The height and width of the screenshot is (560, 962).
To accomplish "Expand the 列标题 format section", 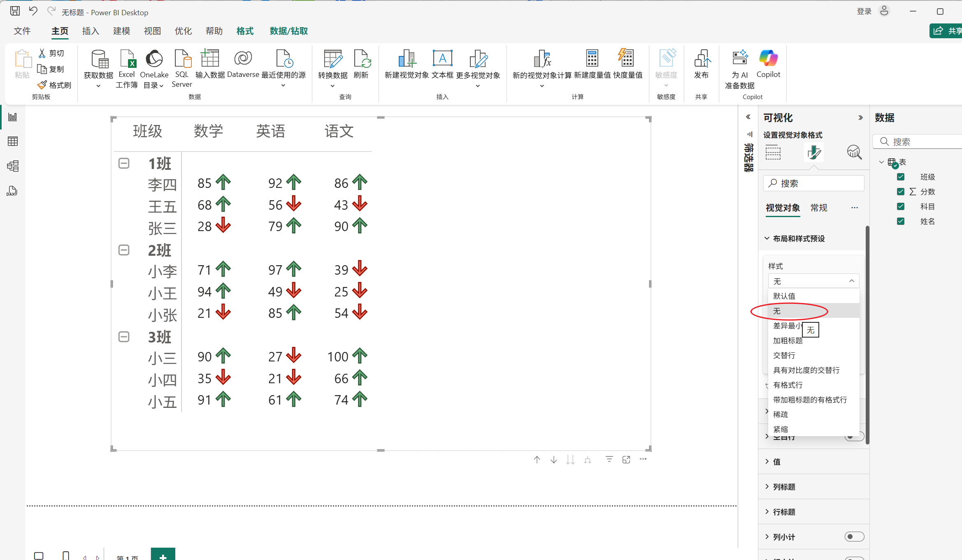I will pos(784,487).
